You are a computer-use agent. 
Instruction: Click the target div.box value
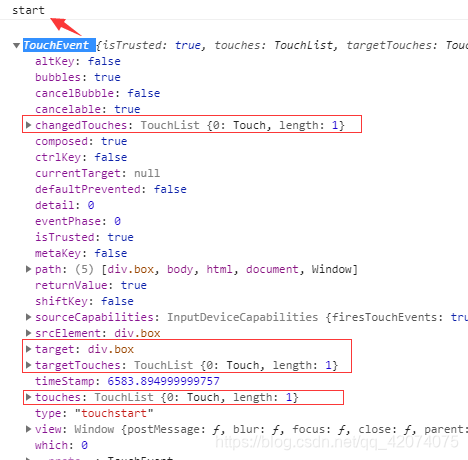(111, 349)
